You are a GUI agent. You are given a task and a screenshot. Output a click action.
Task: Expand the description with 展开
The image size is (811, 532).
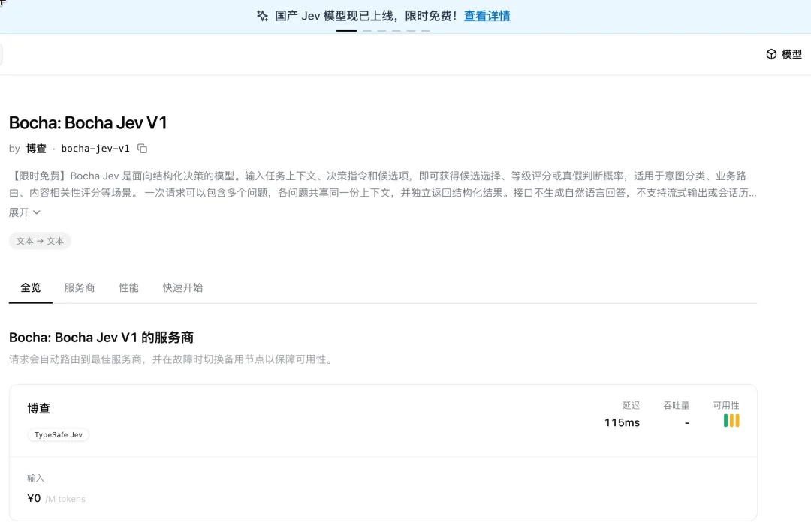(x=24, y=212)
